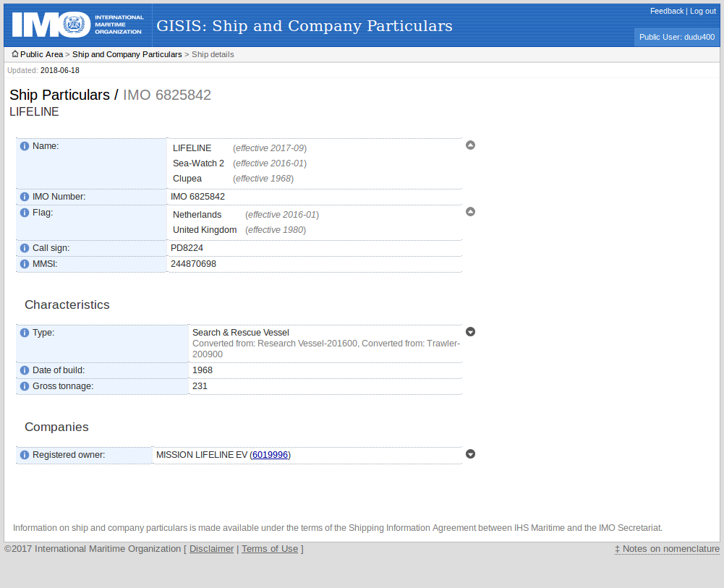Click the flag United Kingdom entry

(205, 230)
